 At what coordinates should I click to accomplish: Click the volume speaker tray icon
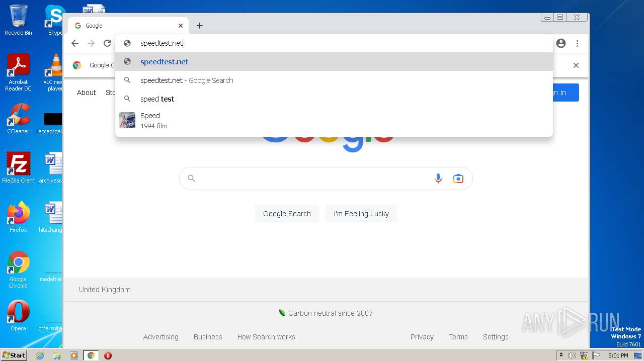pyautogui.click(x=572, y=355)
